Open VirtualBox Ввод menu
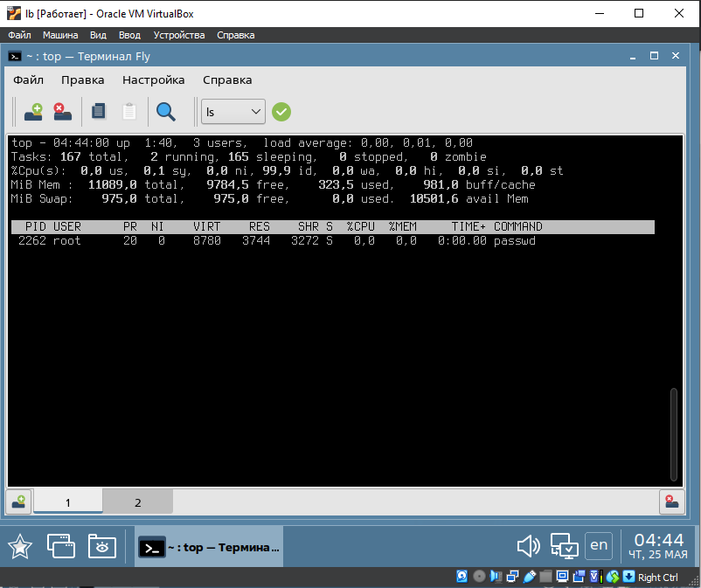Image resolution: width=701 pixels, height=588 pixels. pyautogui.click(x=129, y=35)
